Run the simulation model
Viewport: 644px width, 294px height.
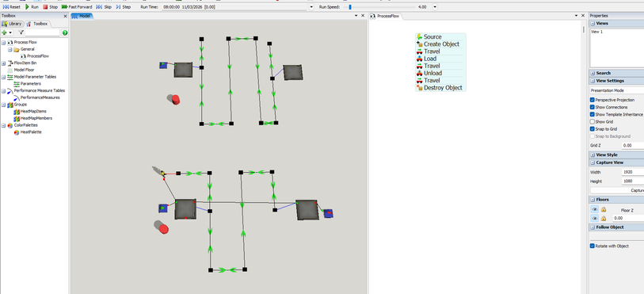(x=32, y=7)
